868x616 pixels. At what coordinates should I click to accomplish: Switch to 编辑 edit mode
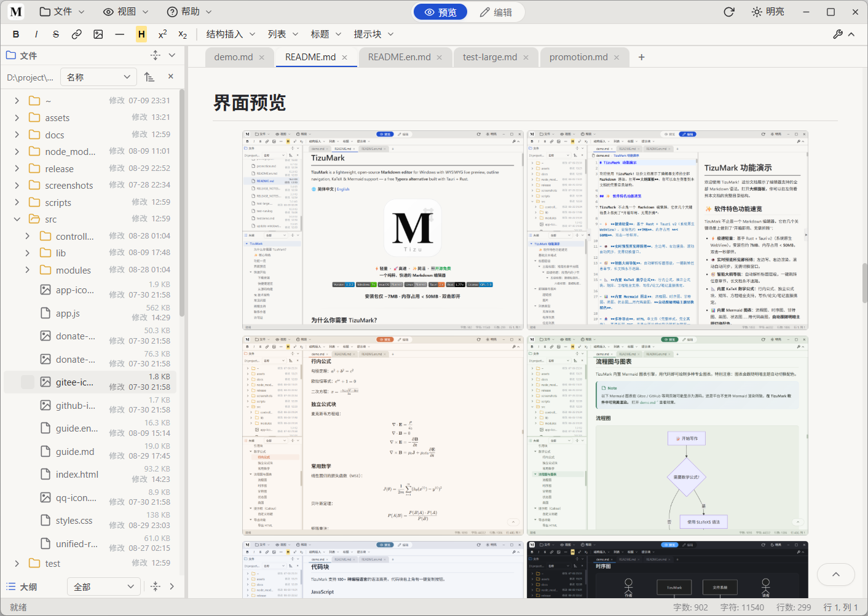point(496,12)
